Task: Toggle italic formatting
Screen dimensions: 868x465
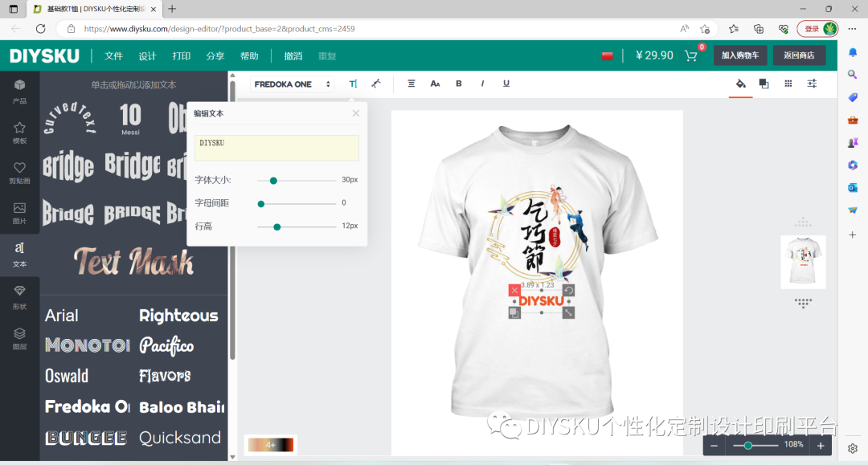Action: (x=482, y=84)
